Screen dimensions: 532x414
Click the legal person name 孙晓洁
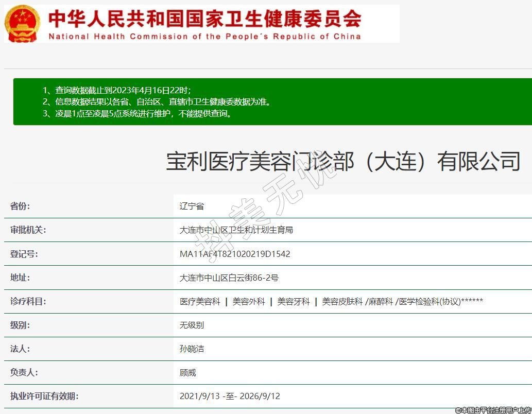tap(192, 349)
